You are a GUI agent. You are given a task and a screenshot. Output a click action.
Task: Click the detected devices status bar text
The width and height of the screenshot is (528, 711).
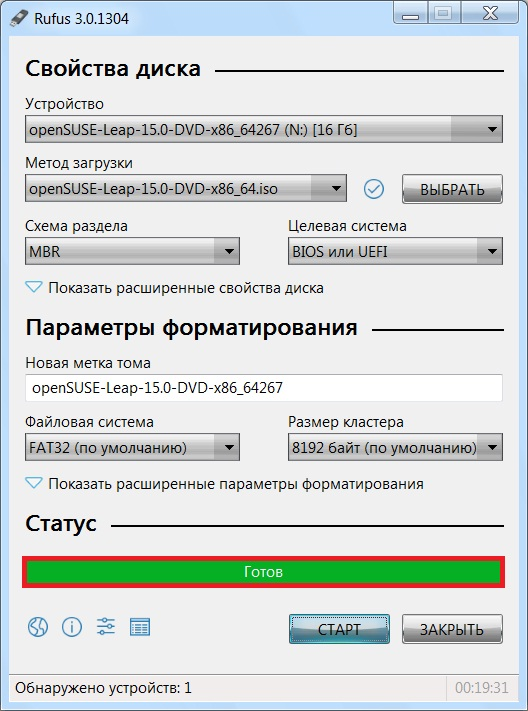(x=103, y=688)
